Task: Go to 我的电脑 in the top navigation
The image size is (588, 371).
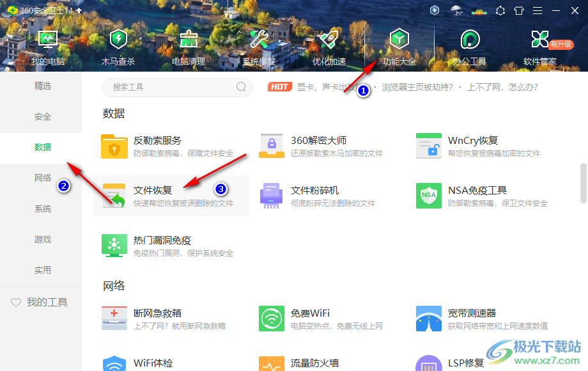Action: tap(48, 48)
